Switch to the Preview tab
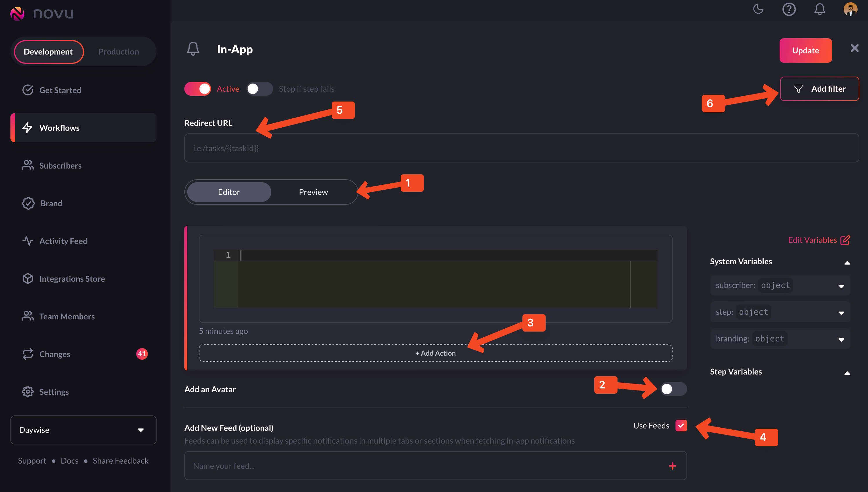The image size is (868, 492). pos(313,192)
